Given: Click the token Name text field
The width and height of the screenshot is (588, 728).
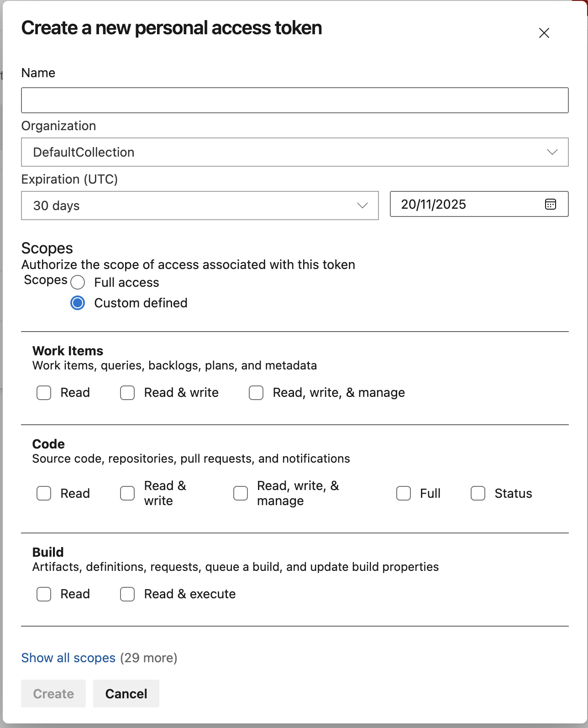Looking at the screenshot, I should click(294, 100).
